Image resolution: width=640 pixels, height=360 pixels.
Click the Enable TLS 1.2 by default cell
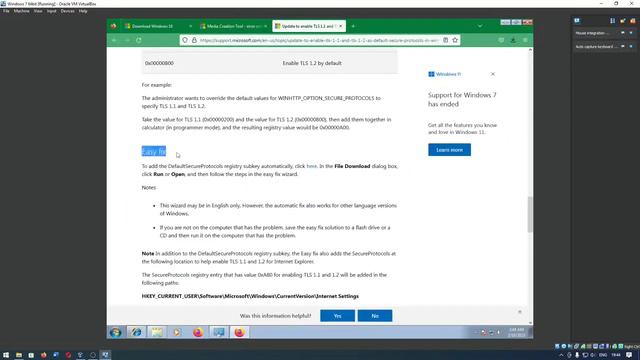(312, 63)
